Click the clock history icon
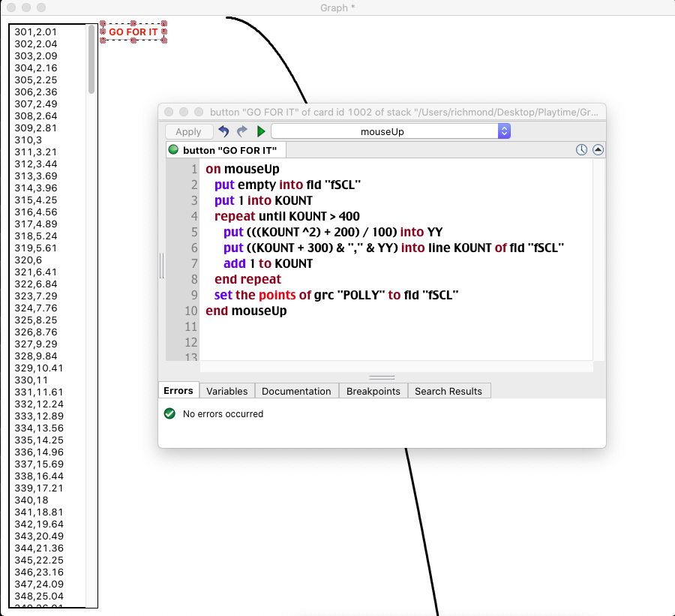 point(582,150)
